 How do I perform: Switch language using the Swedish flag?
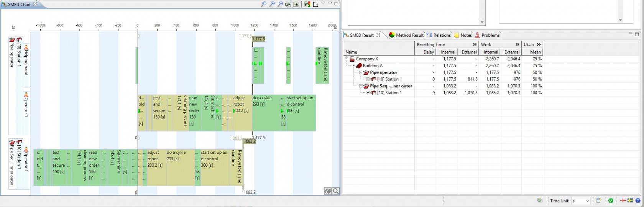coord(630,200)
